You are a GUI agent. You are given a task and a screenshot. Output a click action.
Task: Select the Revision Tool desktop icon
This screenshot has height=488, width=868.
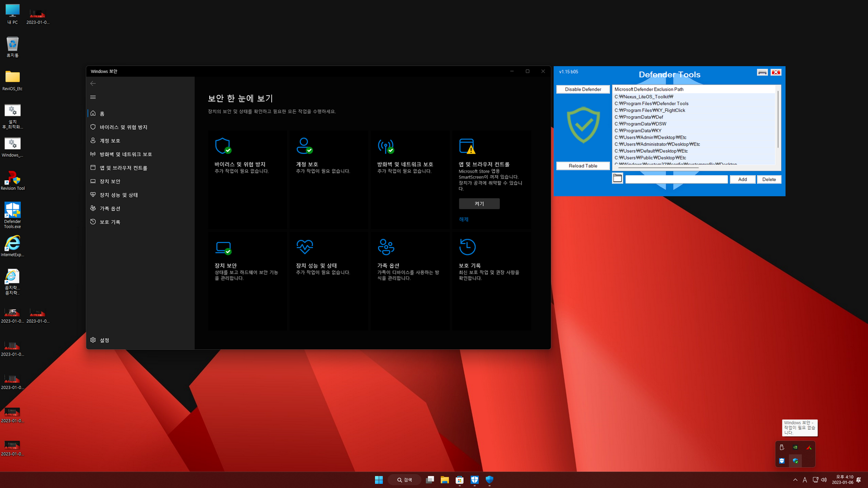pyautogui.click(x=13, y=180)
